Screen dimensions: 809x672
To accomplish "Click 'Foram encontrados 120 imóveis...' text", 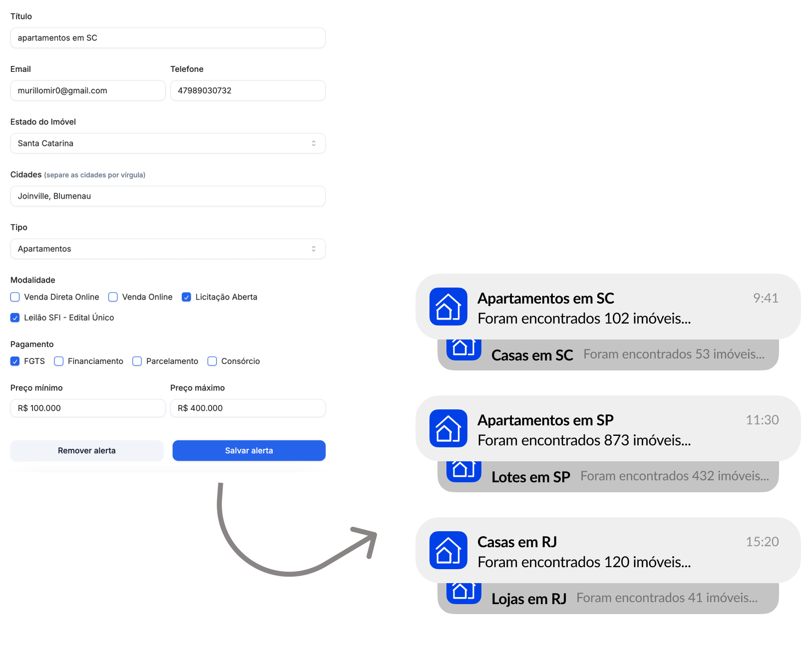I will [584, 562].
